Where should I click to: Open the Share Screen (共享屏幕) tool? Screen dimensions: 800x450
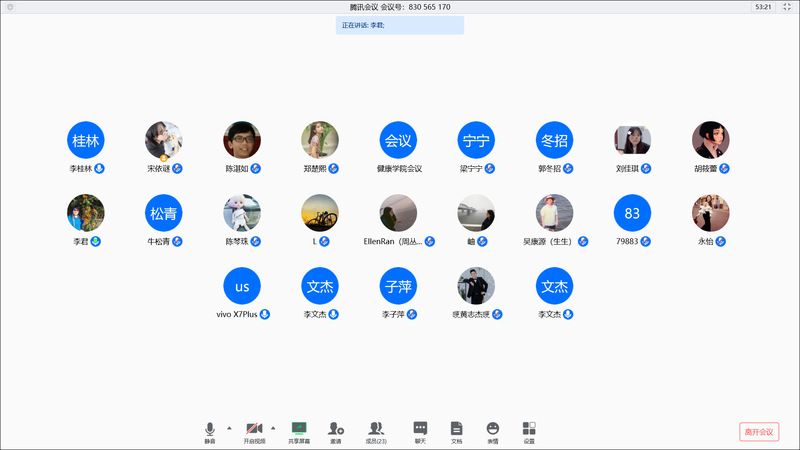pyautogui.click(x=298, y=431)
